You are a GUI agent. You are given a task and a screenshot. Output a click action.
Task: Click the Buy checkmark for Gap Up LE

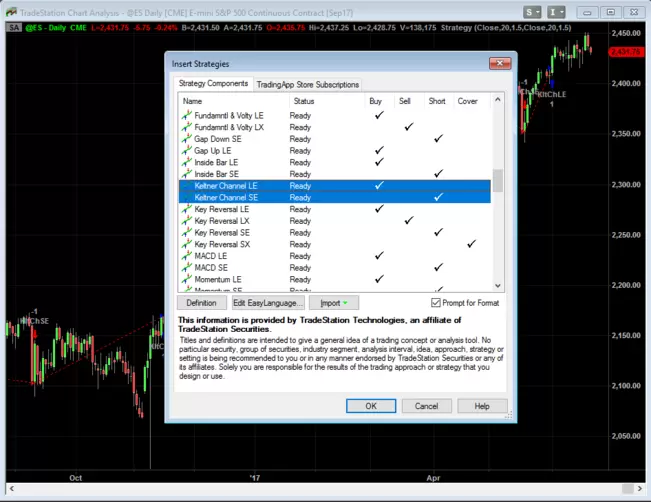(379, 150)
